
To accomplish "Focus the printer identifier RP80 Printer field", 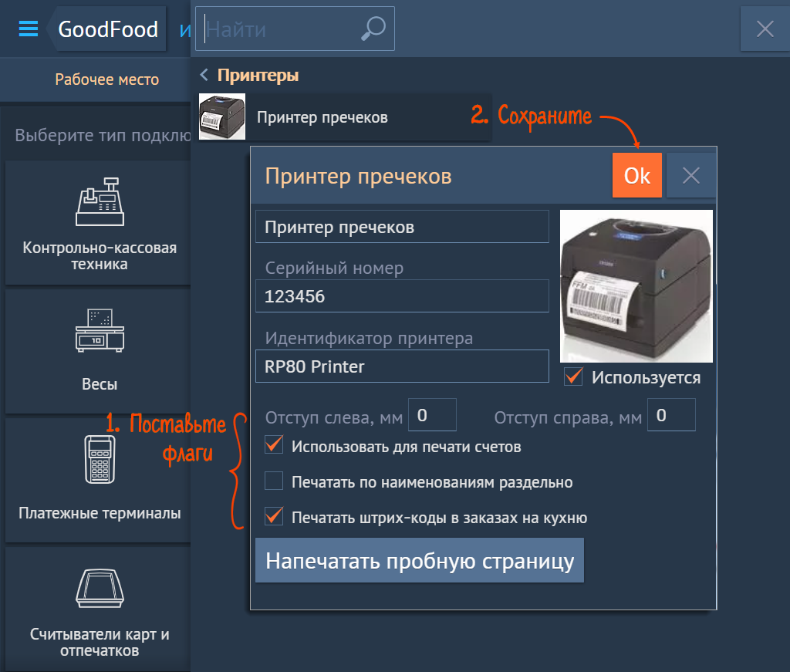I will pyautogui.click(x=401, y=366).
